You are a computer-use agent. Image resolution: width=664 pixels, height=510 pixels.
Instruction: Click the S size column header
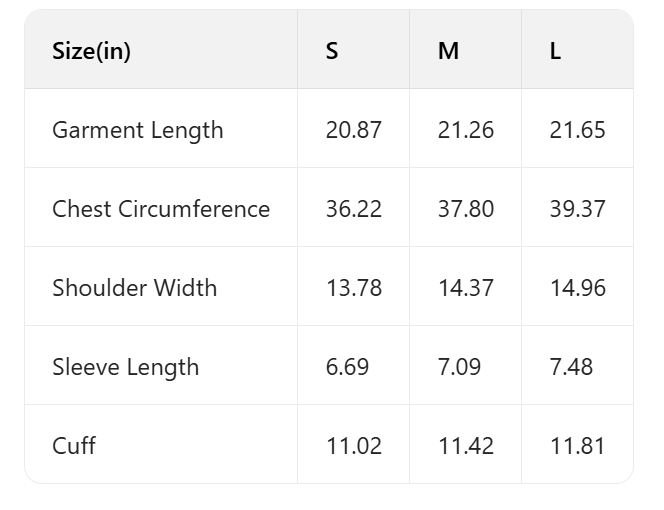pos(332,51)
